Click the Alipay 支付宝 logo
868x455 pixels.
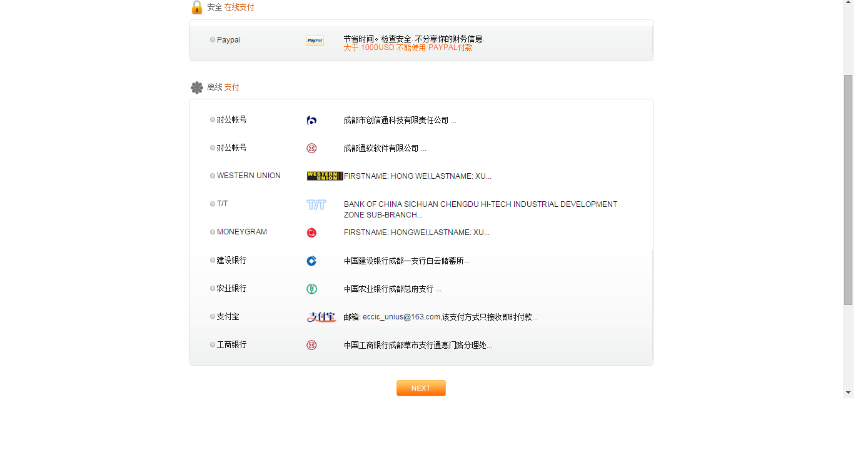coord(321,317)
